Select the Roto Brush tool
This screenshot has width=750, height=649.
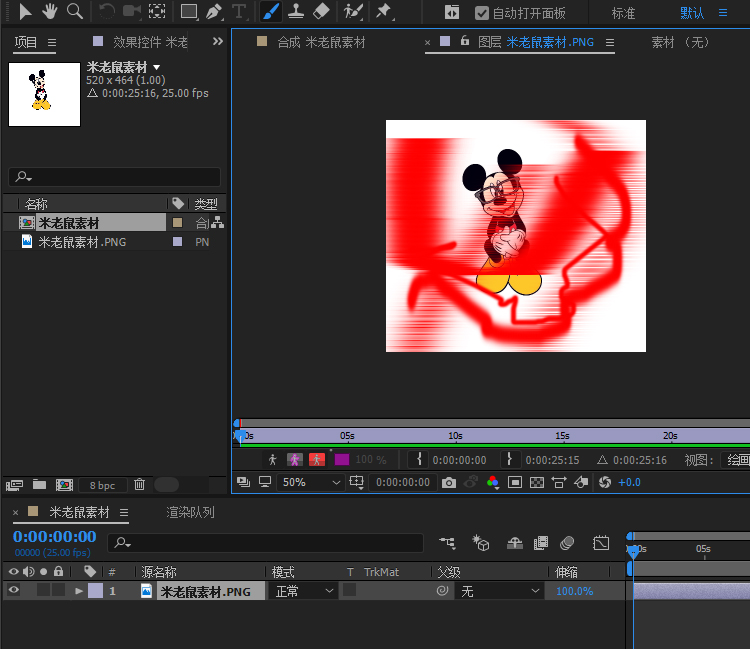353,11
